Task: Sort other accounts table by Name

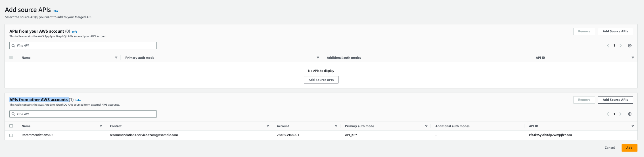Action: click(x=101, y=126)
